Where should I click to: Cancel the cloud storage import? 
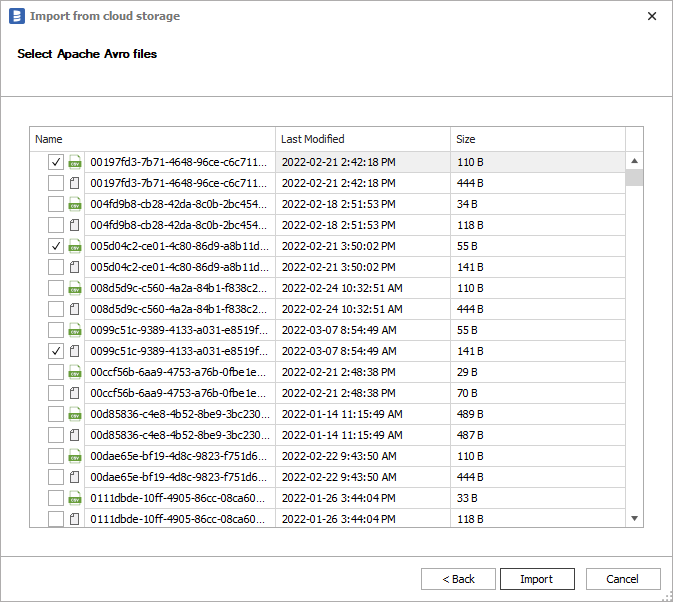[622, 579]
